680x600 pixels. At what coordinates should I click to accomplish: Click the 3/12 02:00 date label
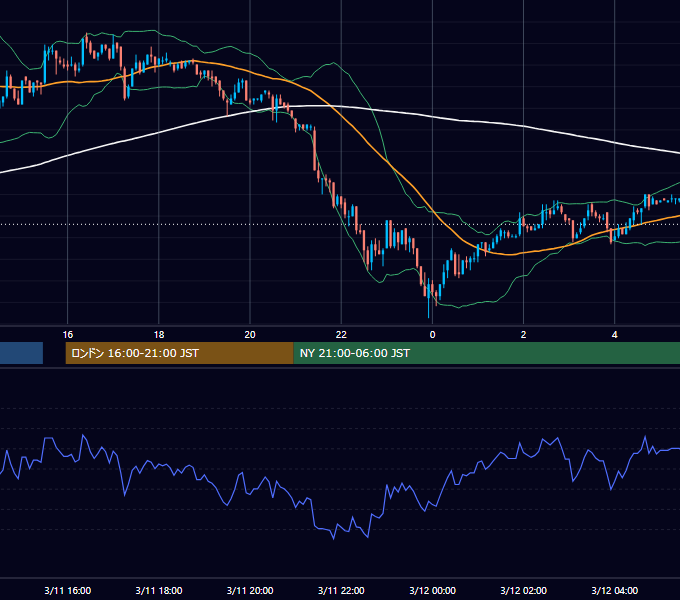pyautogui.click(x=523, y=590)
